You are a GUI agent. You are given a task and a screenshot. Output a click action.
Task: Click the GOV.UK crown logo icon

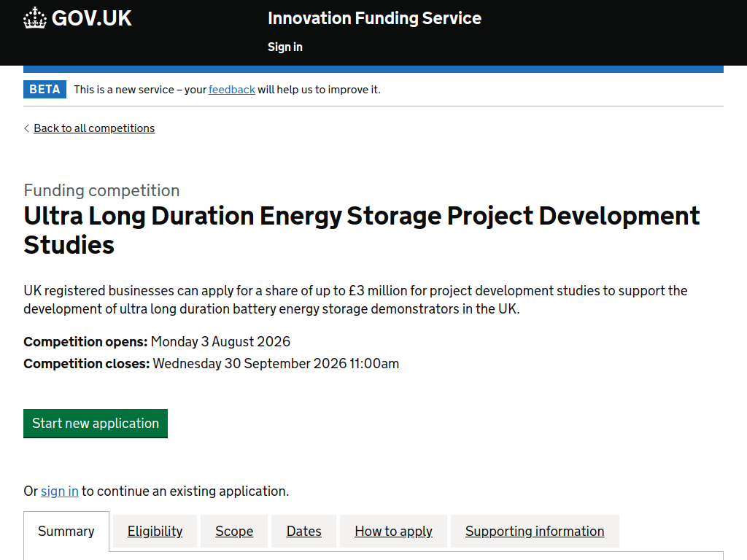pos(35,18)
